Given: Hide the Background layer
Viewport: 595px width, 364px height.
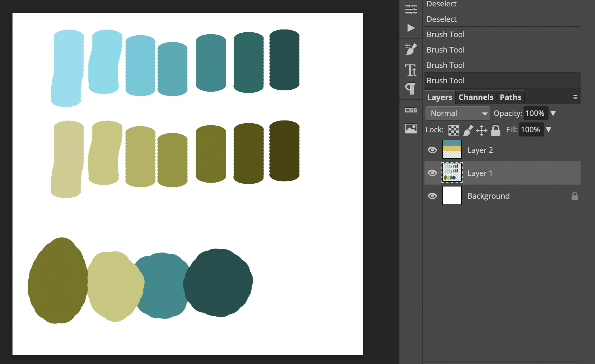Looking at the screenshot, I should [x=432, y=196].
